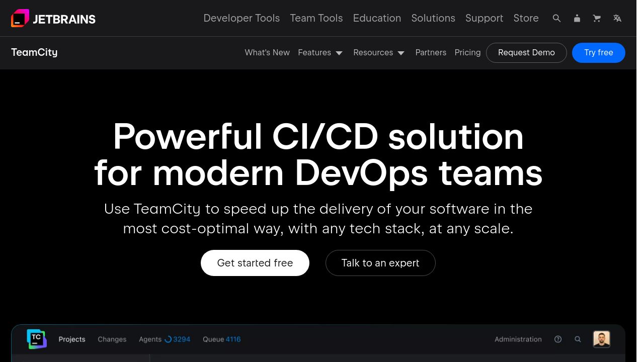Open the language selector icon

tap(617, 18)
